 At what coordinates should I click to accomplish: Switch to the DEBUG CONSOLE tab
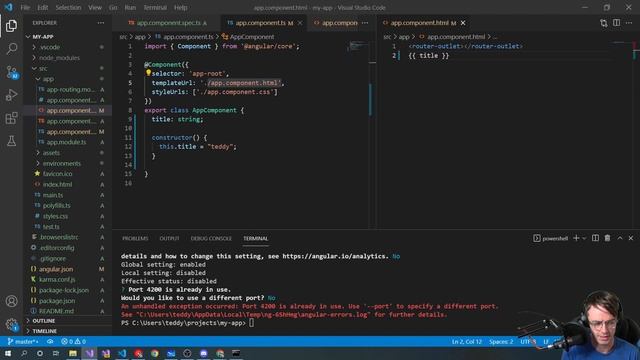tap(211, 238)
